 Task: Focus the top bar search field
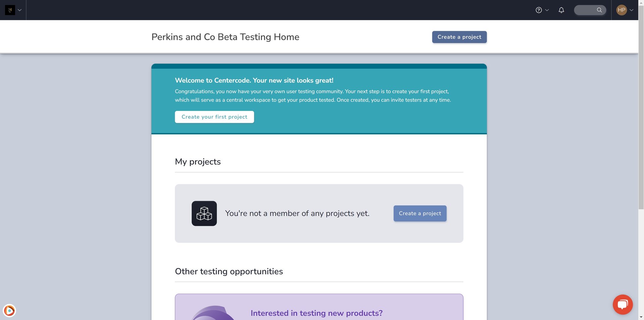pos(585,10)
